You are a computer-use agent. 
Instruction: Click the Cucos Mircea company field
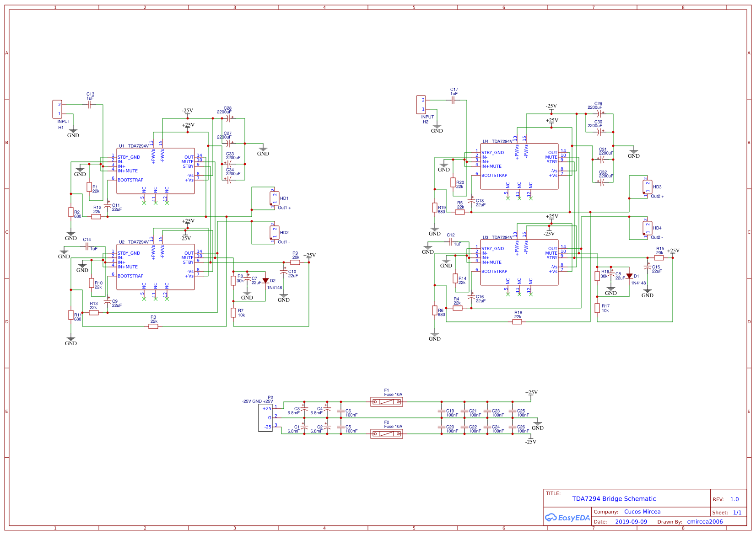coord(642,512)
